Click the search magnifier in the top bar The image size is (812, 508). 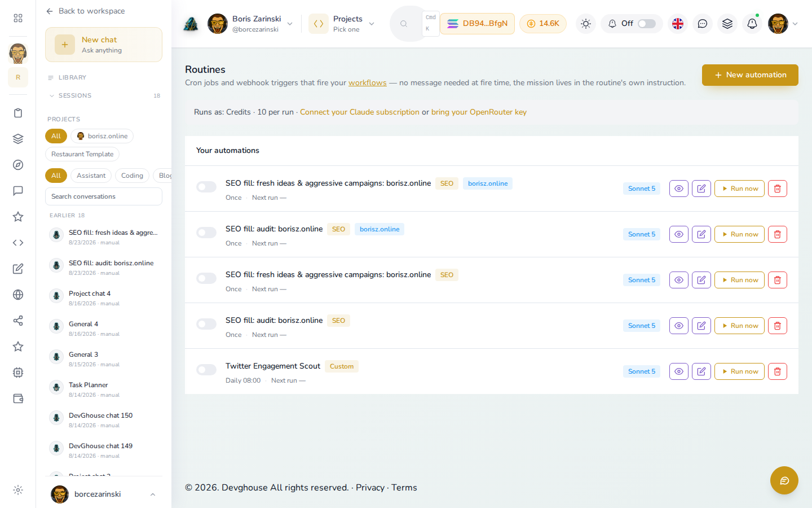click(x=404, y=24)
